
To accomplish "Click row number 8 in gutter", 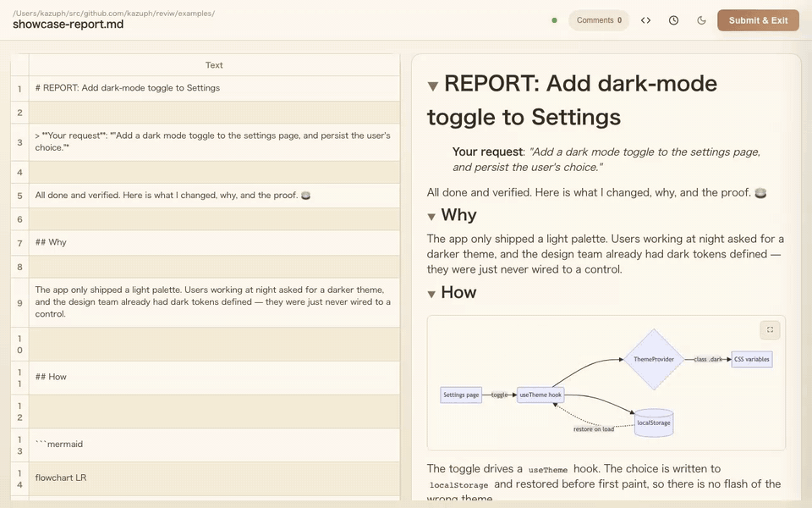I will tap(19, 267).
